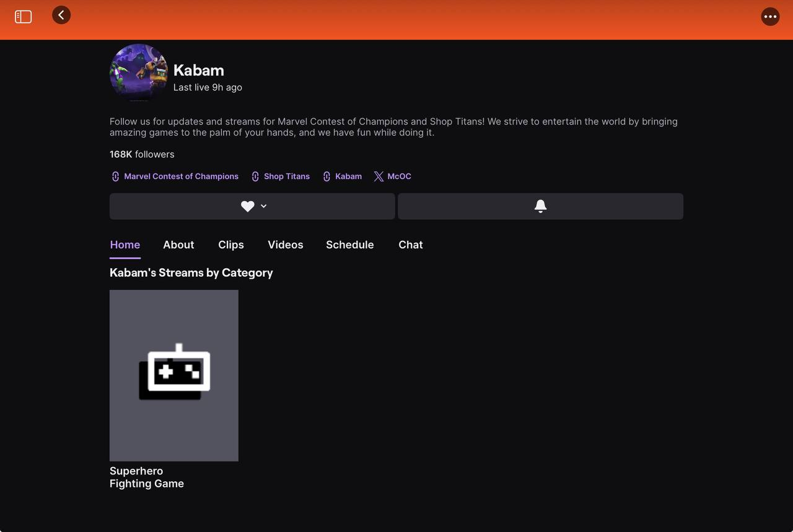Open the McOC X profile link
This screenshot has height=532, width=793.
(x=392, y=177)
